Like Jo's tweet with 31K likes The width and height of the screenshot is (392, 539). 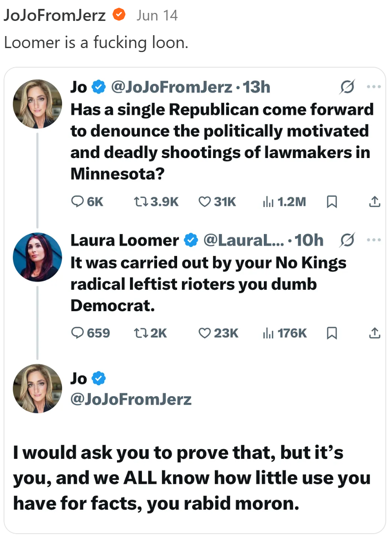pos(204,202)
